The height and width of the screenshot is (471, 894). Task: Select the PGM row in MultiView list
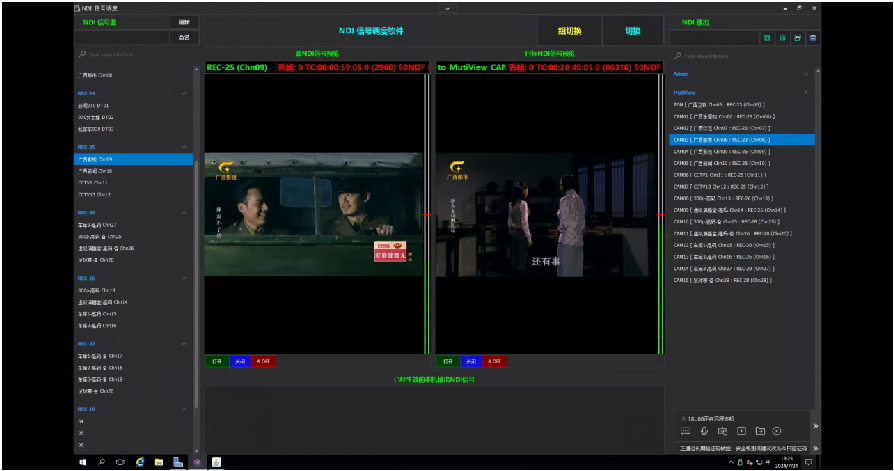point(742,105)
